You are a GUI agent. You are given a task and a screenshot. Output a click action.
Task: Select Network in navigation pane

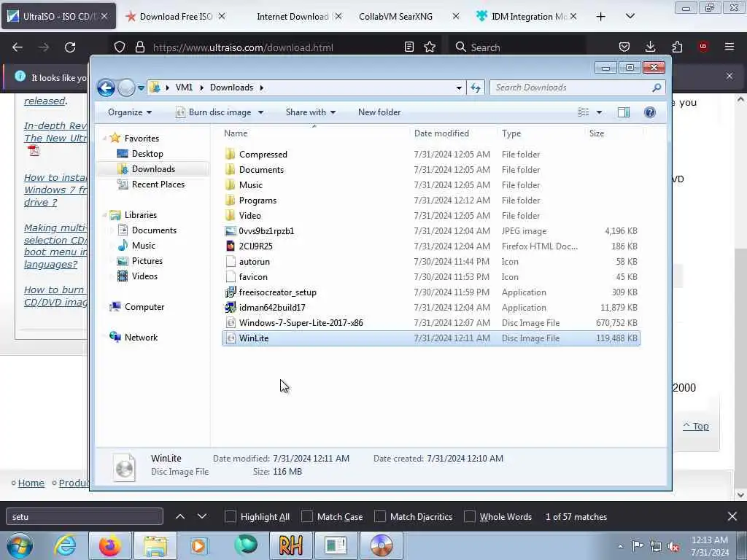[141, 338]
